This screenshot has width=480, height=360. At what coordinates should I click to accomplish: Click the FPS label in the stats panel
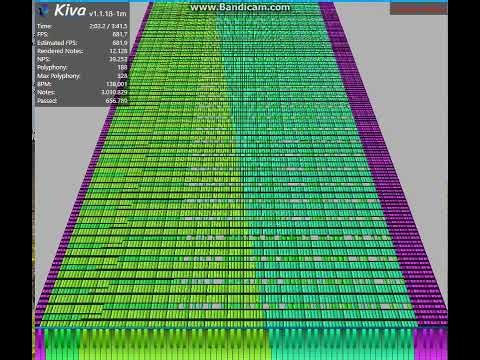[43, 34]
